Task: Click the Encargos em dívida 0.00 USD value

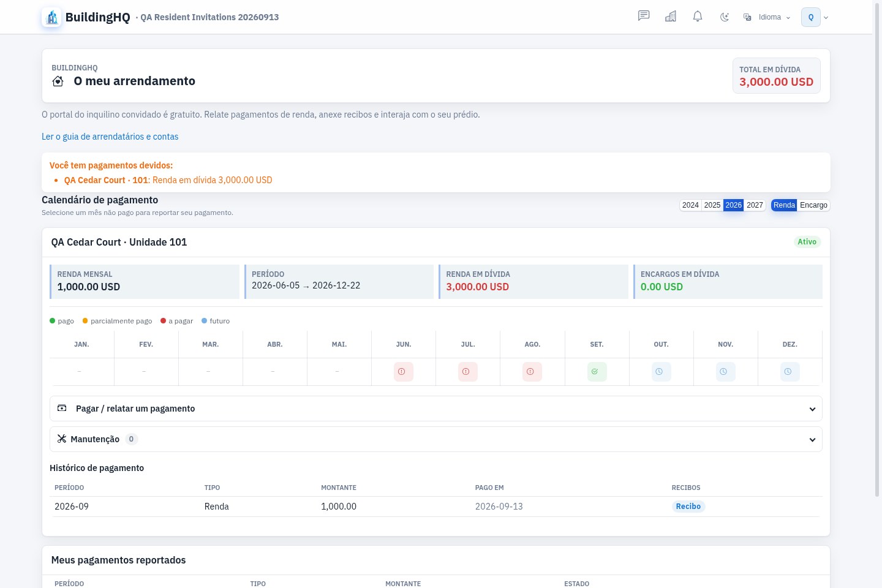Action: [661, 287]
